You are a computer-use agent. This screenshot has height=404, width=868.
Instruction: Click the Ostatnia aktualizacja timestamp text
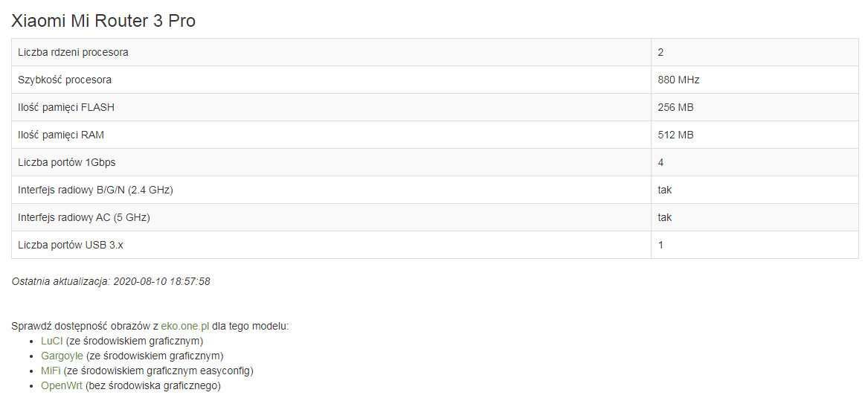pos(111,281)
